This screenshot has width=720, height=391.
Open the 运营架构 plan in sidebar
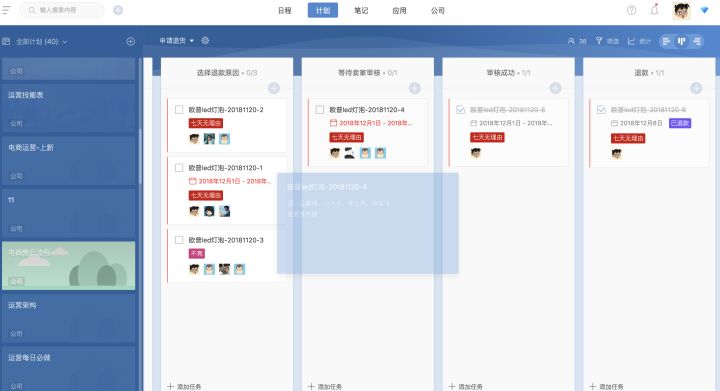[x=69, y=318]
